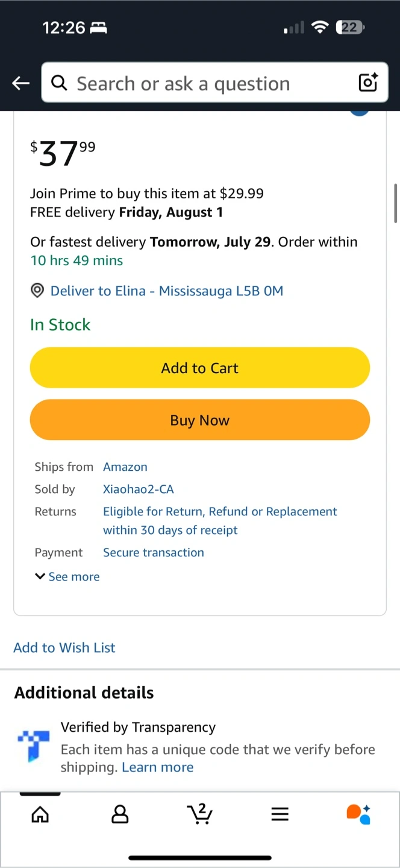This screenshot has width=400, height=868.
Task: Tap the magnifying glass search icon
Action: tap(59, 83)
